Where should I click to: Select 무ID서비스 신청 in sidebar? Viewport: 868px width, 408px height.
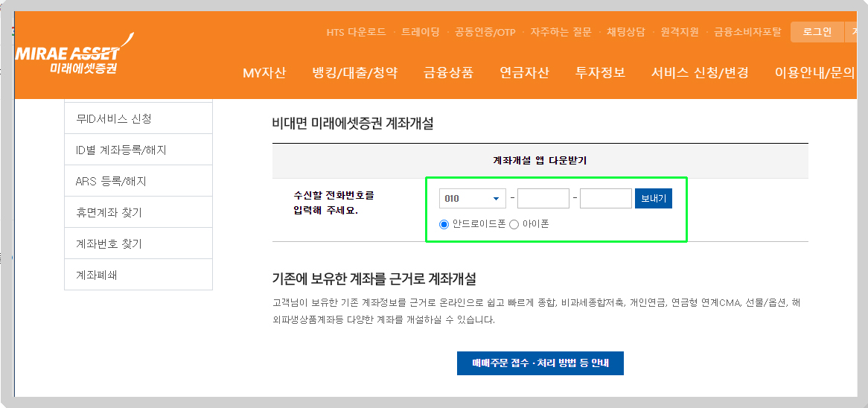click(138, 118)
